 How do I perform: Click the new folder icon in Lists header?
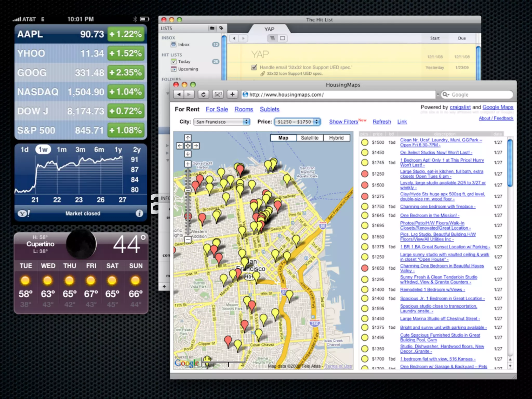coord(212,28)
